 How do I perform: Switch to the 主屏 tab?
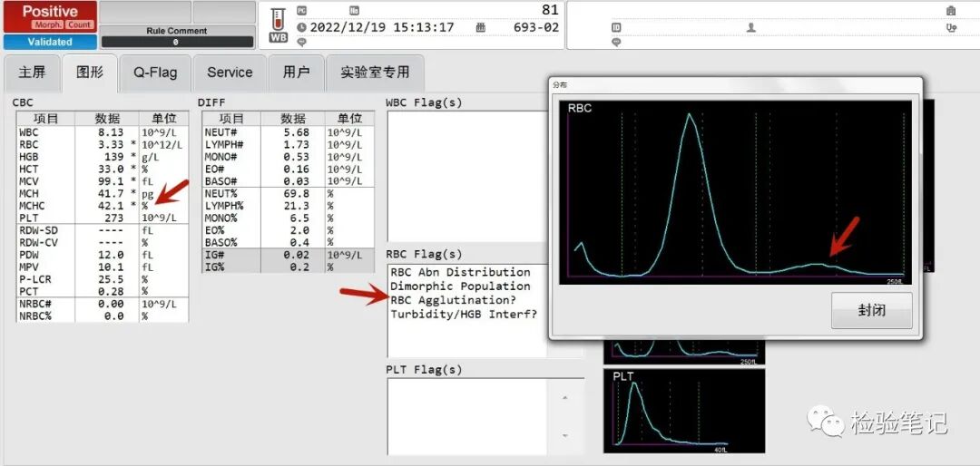coord(32,73)
